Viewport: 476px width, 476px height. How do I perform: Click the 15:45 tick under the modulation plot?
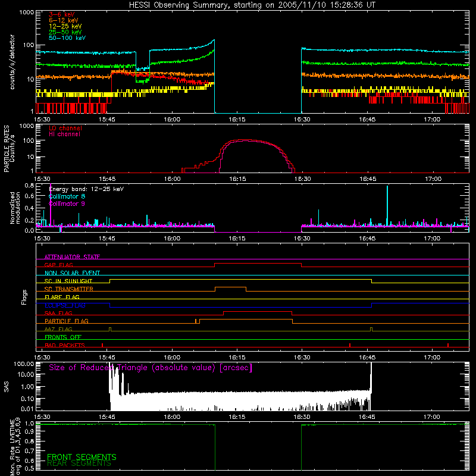(107, 239)
